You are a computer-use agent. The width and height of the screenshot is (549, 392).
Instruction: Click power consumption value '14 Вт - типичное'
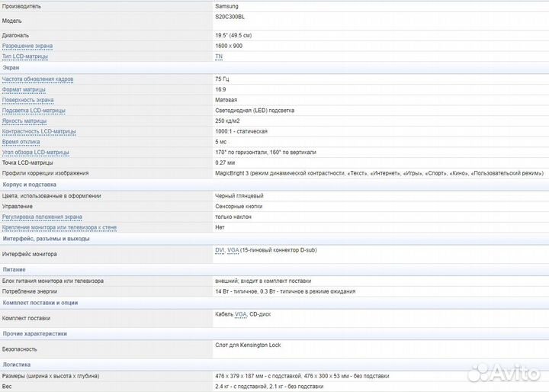pyautogui.click(x=236, y=291)
